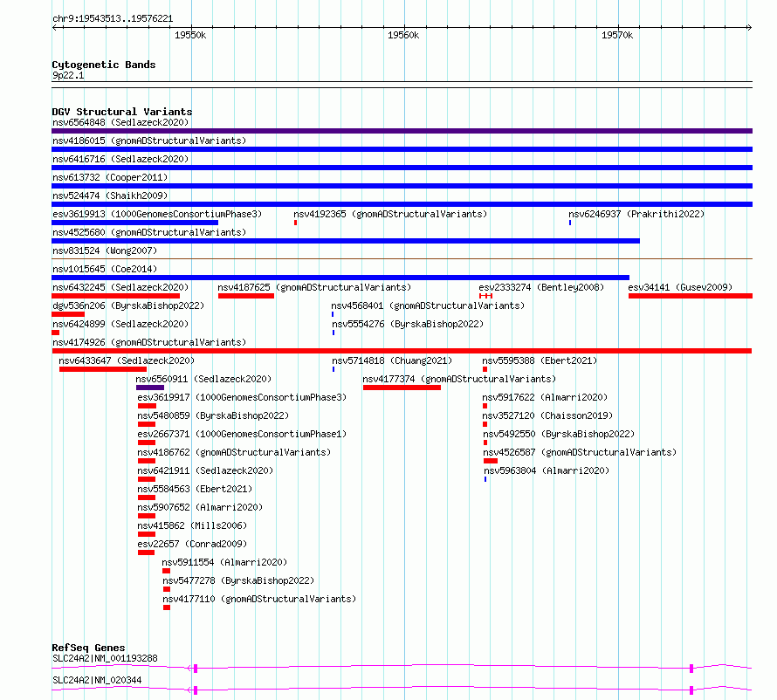
Task: Click nsv4525680 (gnomADStructuralVariants) label
Action: pos(149,232)
